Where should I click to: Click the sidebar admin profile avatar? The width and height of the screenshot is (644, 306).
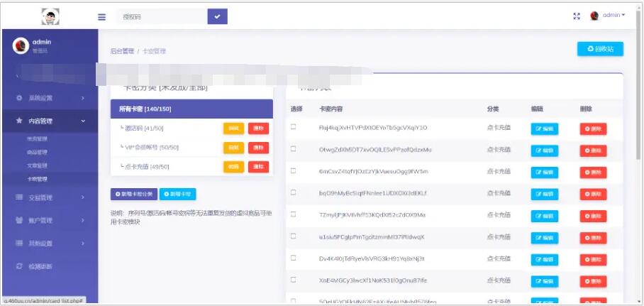21,45
